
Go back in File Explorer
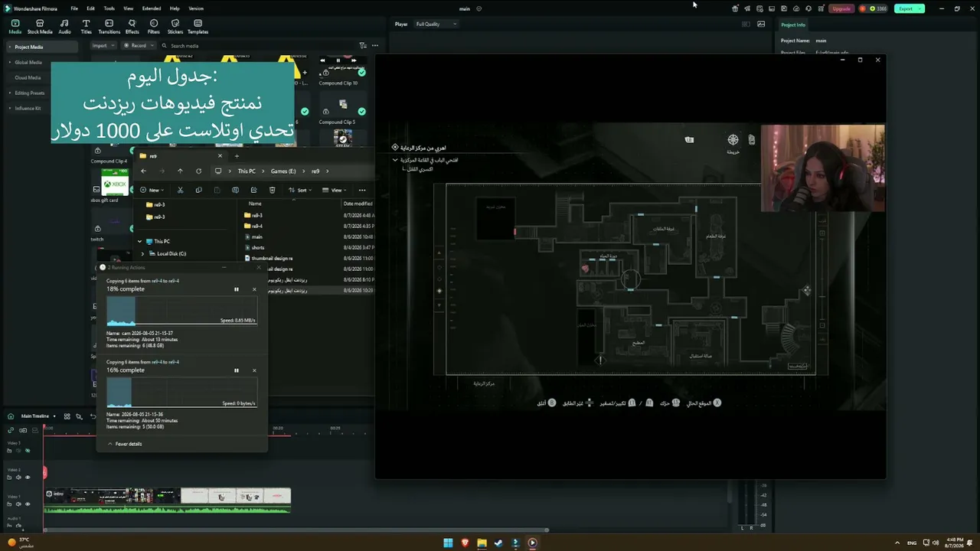[143, 171]
